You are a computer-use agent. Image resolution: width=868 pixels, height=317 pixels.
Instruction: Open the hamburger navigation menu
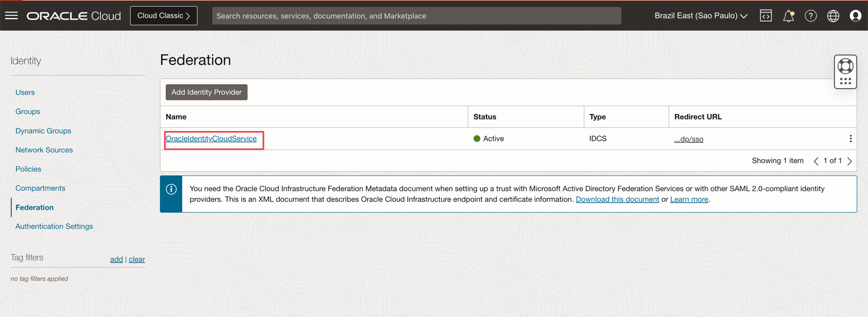pyautogui.click(x=12, y=16)
